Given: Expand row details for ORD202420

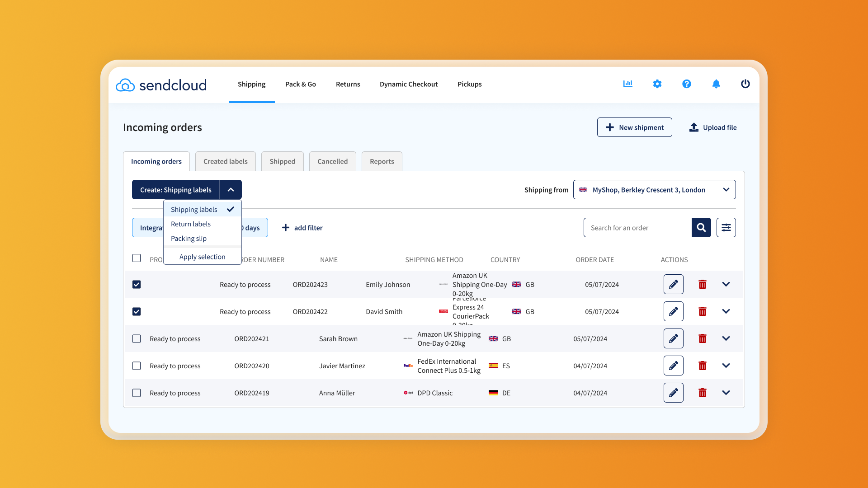Looking at the screenshot, I should pos(726,366).
